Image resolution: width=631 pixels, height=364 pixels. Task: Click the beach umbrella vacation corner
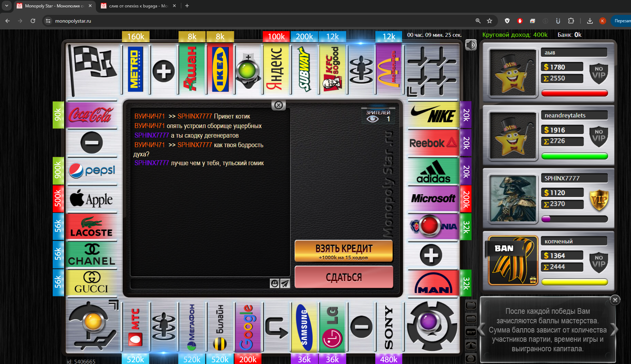tap(93, 326)
